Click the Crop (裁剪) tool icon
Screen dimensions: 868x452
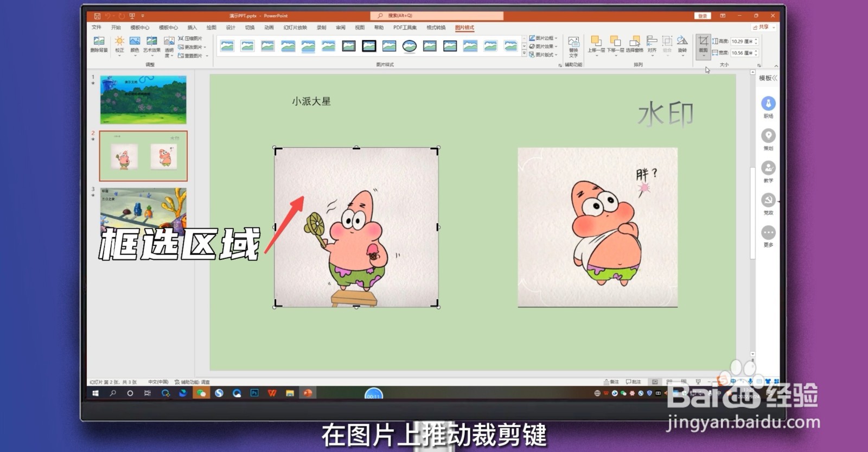pos(703,41)
